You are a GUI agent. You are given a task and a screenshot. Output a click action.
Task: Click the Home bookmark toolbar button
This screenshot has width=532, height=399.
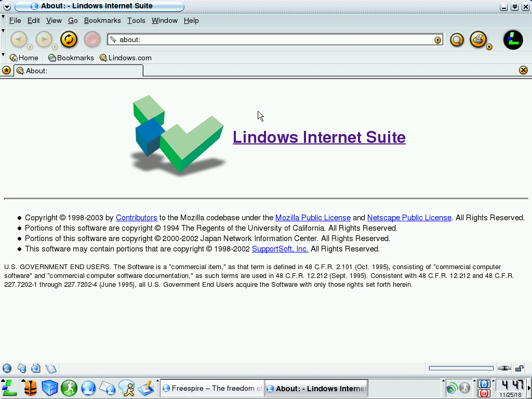(24, 58)
